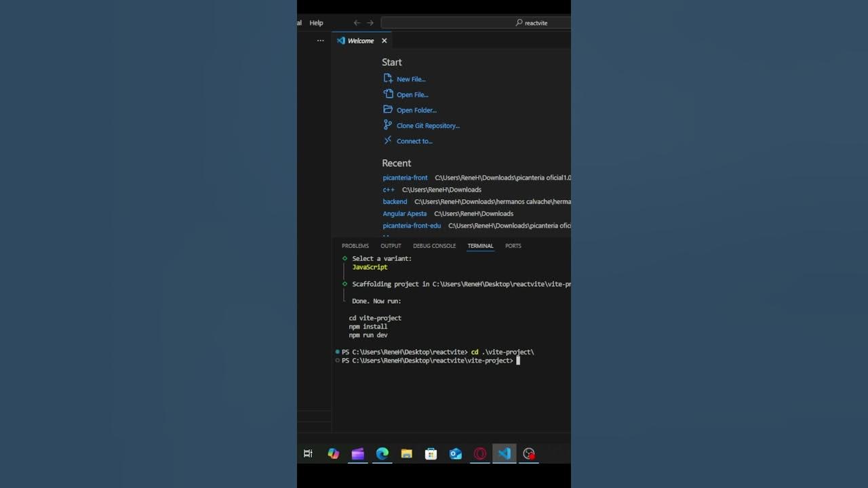Switch to the Problems panel tab

tap(355, 246)
